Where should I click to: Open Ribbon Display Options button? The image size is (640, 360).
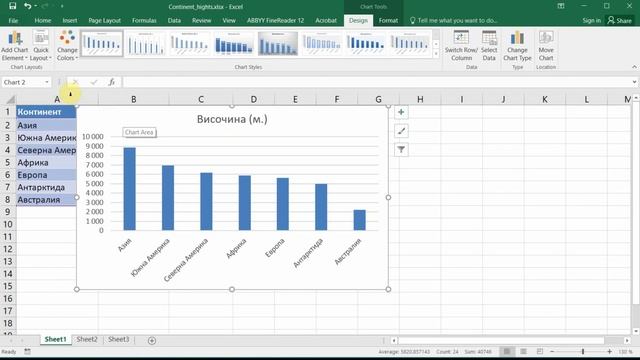pyautogui.click(x=561, y=6)
